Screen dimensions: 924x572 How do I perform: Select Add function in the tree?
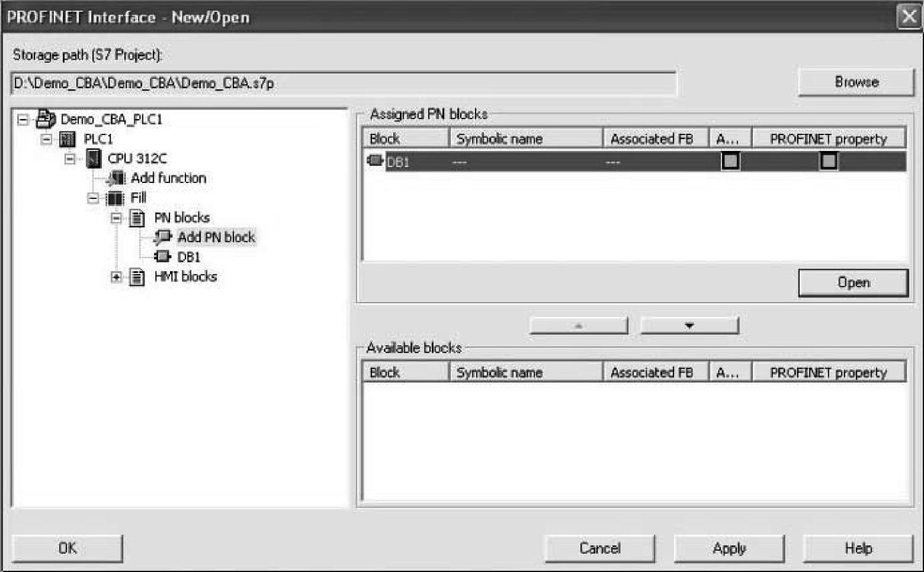point(168,178)
